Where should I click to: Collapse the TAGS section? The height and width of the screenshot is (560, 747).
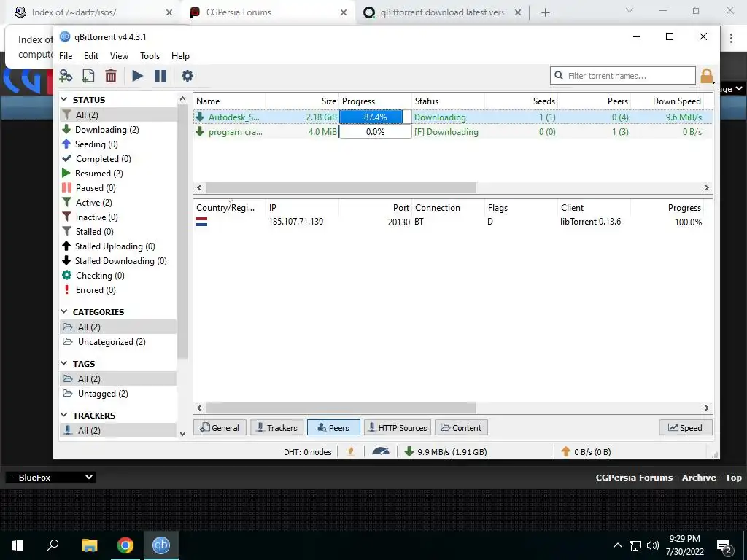pyautogui.click(x=64, y=363)
